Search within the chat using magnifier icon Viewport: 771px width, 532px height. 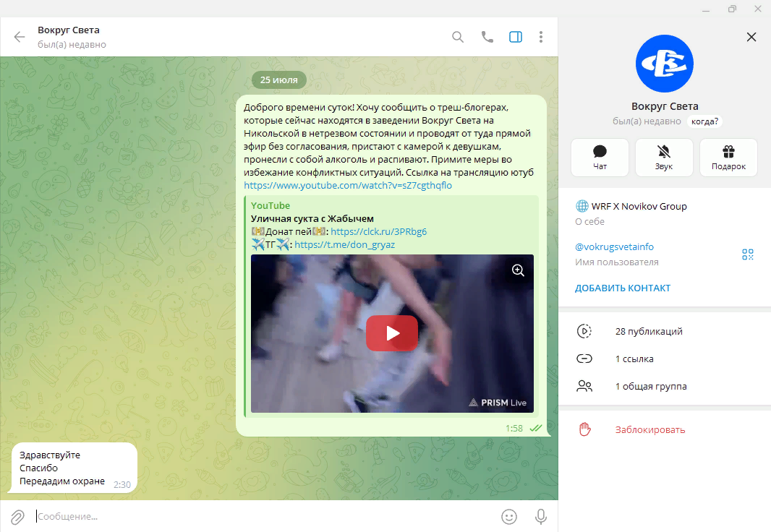[458, 37]
